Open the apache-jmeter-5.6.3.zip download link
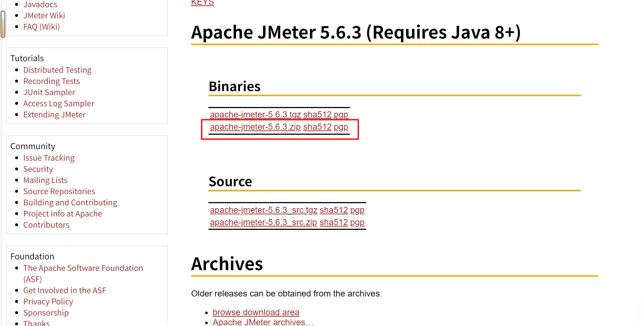The width and height of the screenshot is (644, 326). (255, 127)
